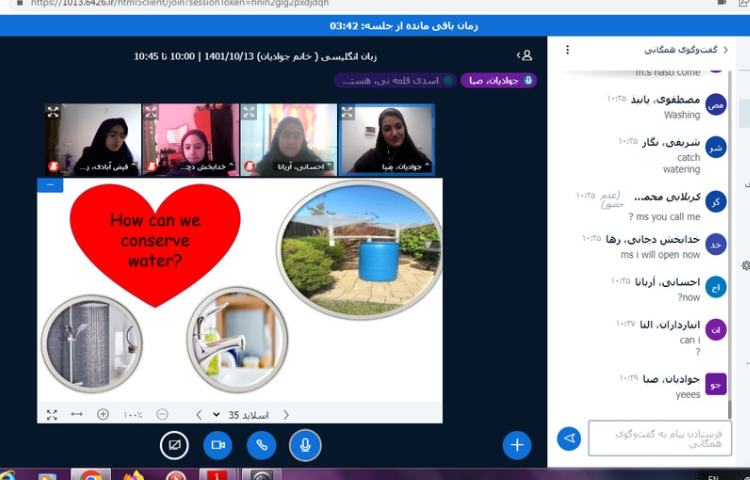Click the 100% zoom level text

pyautogui.click(x=133, y=415)
